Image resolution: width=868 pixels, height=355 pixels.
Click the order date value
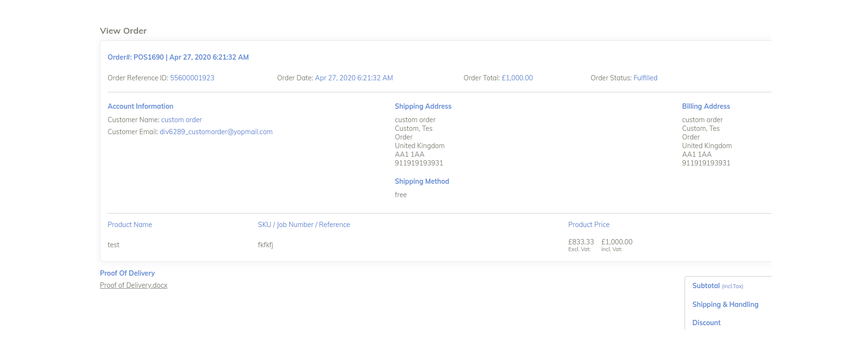point(354,78)
